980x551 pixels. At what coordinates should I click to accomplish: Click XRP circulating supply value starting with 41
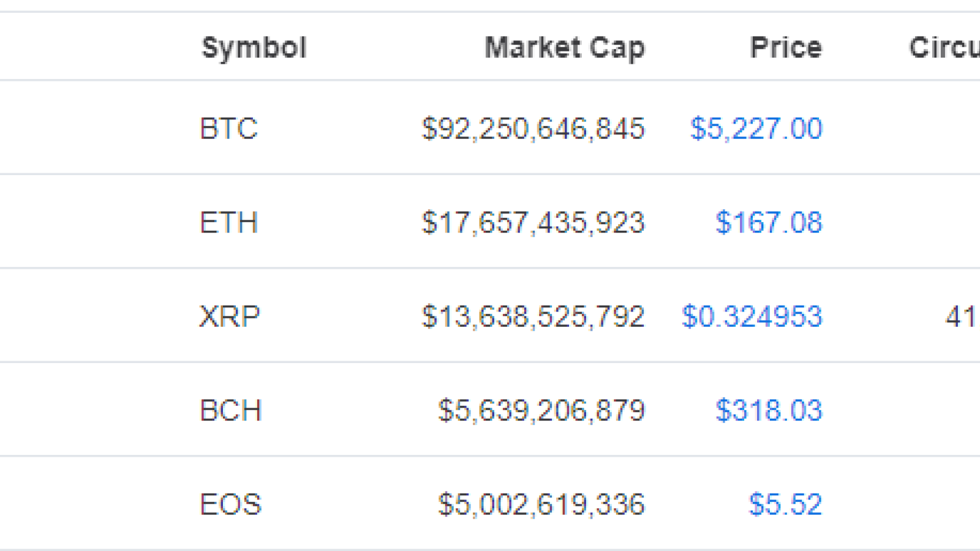pyautogui.click(x=962, y=317)
